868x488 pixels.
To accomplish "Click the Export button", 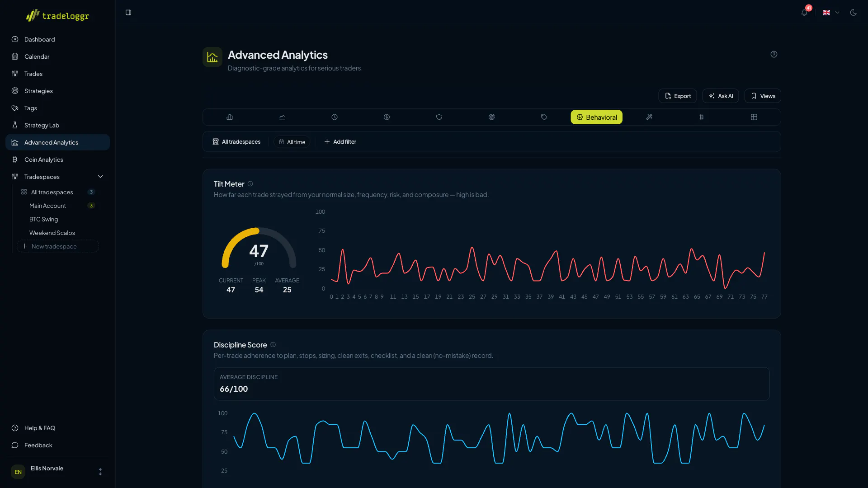I will point(677,96).
